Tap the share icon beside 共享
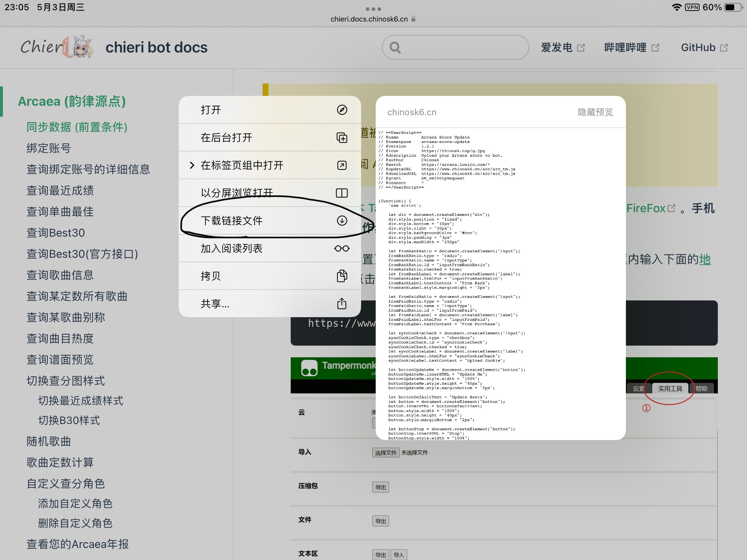 342,303
